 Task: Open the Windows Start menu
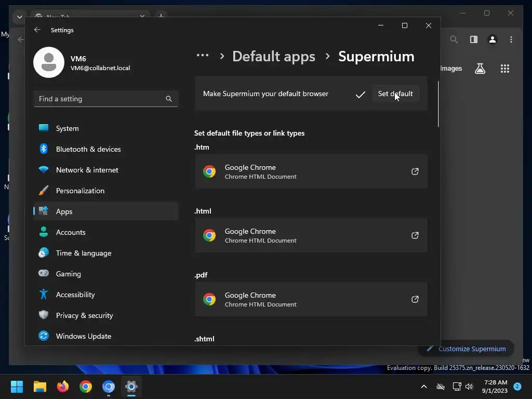pyautogui.click(x=17, y=387)
